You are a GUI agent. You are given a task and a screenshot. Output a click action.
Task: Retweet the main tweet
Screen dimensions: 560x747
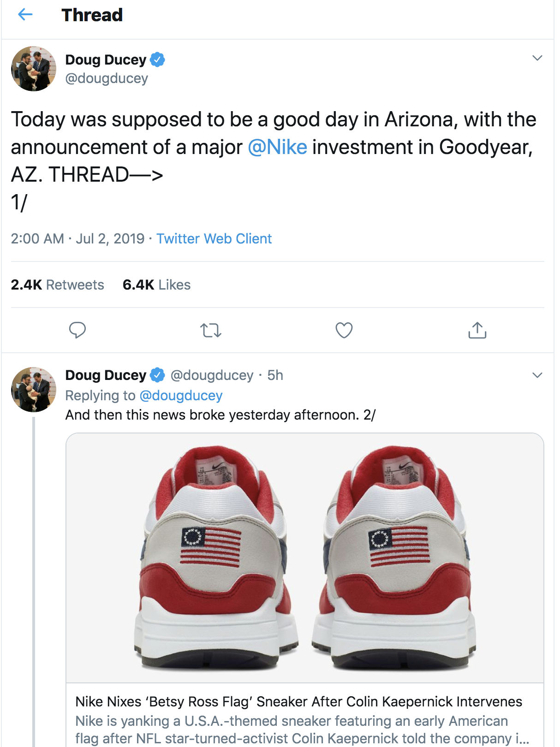pyautogui.click(x=211, y=330)
